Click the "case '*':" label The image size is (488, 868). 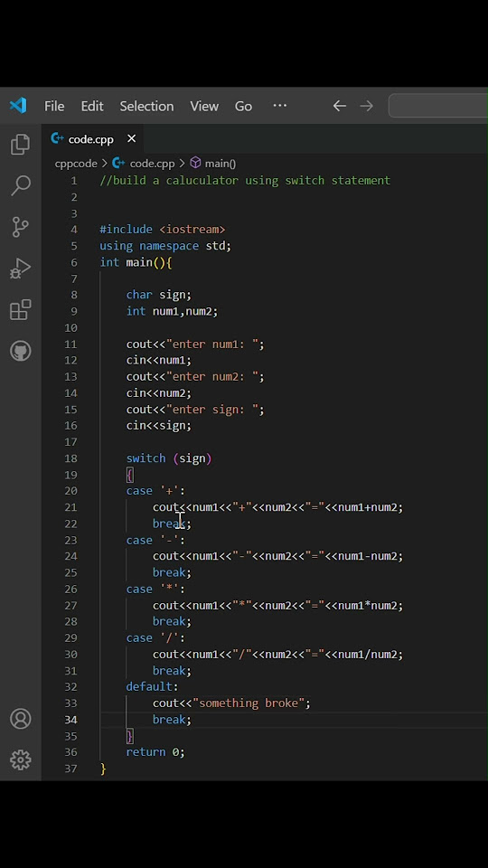pos(155,589)
